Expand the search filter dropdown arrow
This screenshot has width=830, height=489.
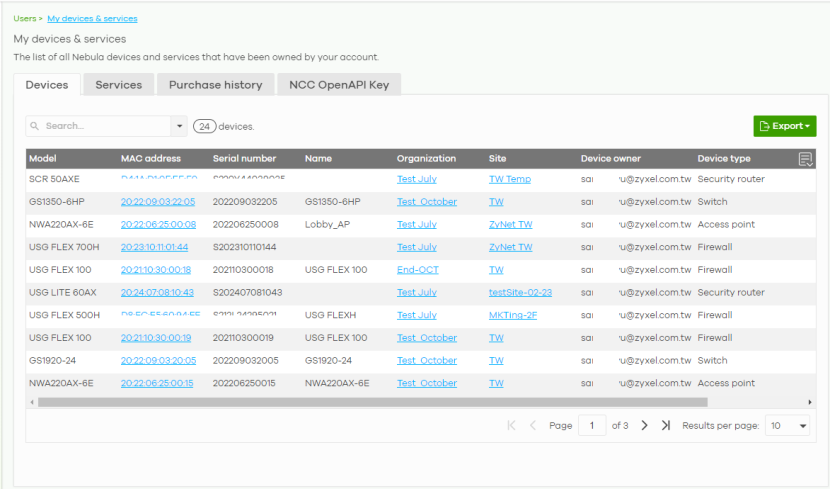(x=180, y=127)
